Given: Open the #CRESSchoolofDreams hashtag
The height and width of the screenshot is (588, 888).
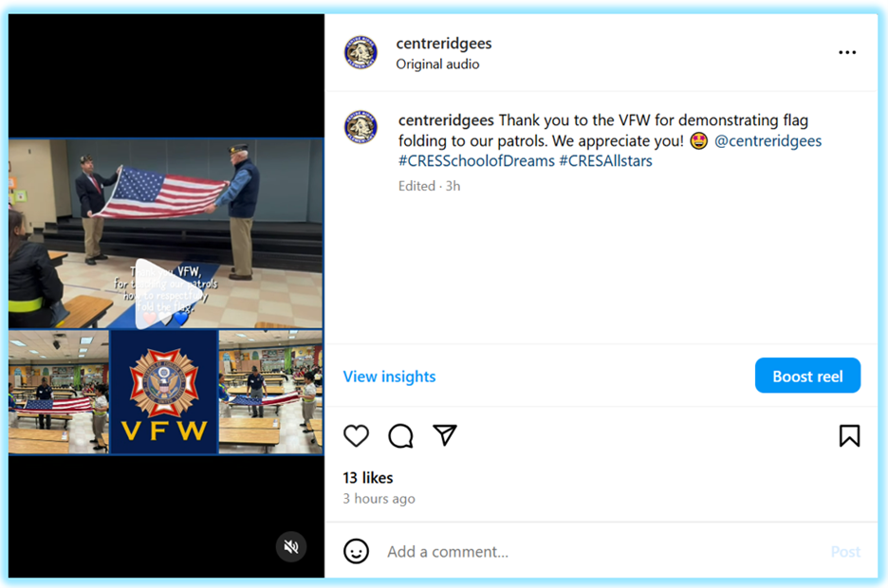Looking at the screenshot, I should click(x=476, y=160).
